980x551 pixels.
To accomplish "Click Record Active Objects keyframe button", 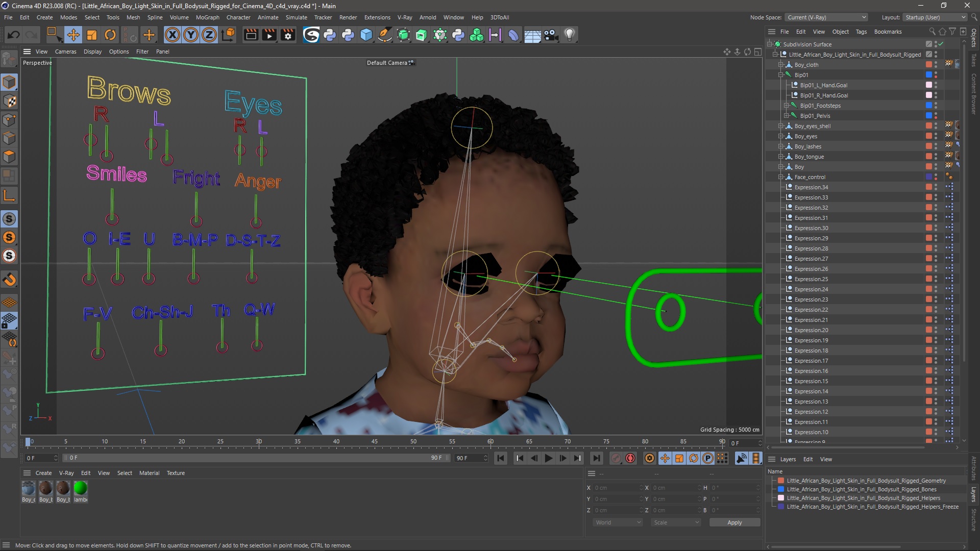I will click(616, 458).
